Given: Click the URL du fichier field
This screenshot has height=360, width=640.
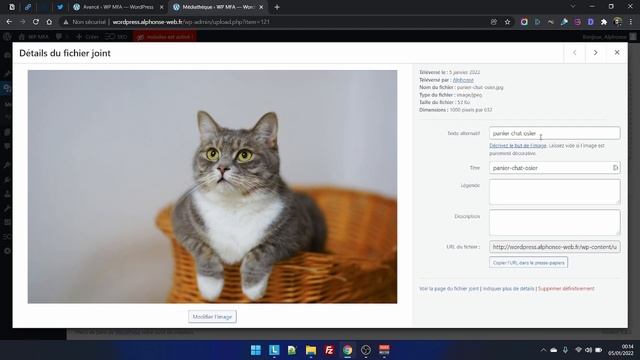Looking at the screenshot, I should coord(554,247).
